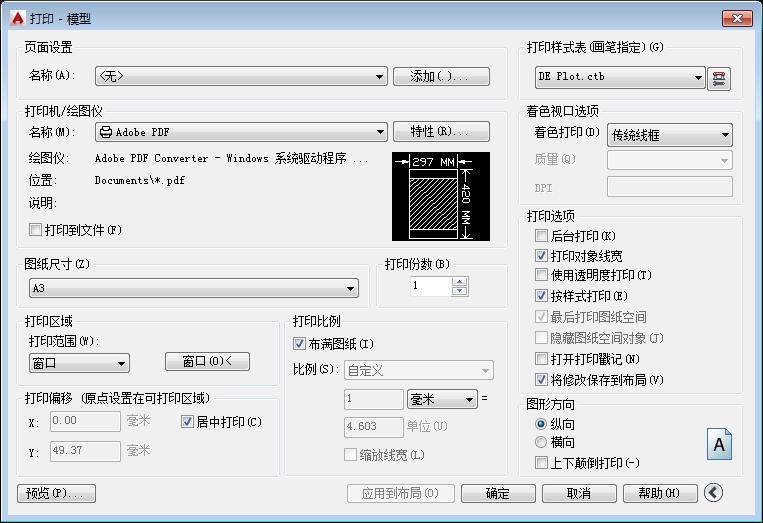Open the DE Plot.ctb style table dropdown
Image resolution: width=763 pixels, height=523 pixels.
point(620,77)
